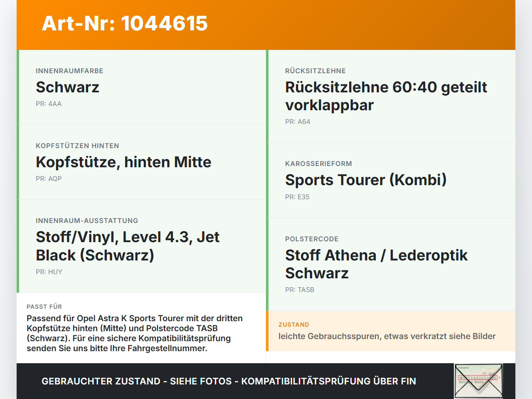The width and height of the screenshot is (532, 399).
Task: Click the Passt für compatibility description
Action: [135, 333]
